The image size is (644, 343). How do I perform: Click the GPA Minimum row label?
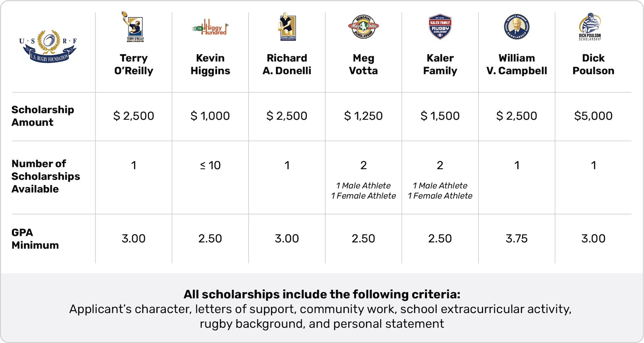pyautogui.click(x=35, y=239)
